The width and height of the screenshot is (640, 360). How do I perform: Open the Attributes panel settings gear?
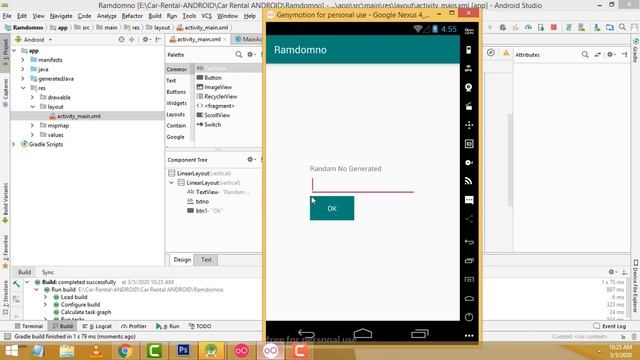610,54
